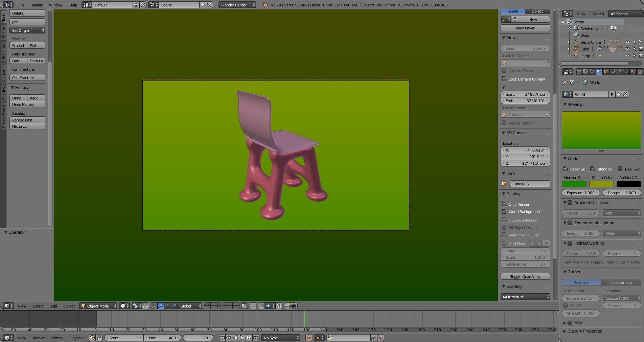
Task: Uncheck World Background option
Action: (x=504, y=211)
